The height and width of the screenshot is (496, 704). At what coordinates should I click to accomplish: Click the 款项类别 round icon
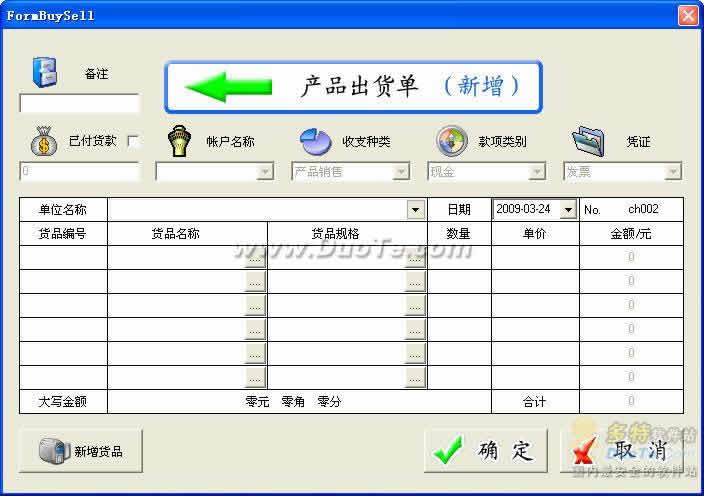[x=451, y=141]
